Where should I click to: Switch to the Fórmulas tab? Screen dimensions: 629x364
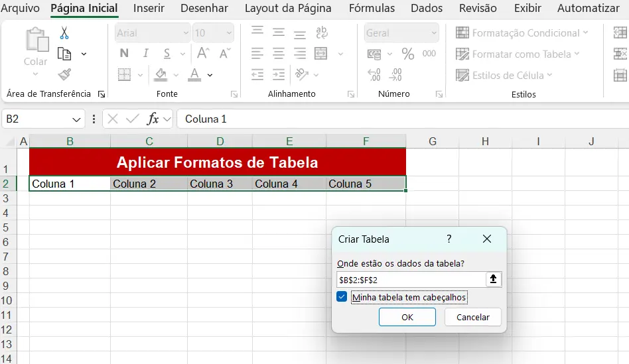pos(372,8)
